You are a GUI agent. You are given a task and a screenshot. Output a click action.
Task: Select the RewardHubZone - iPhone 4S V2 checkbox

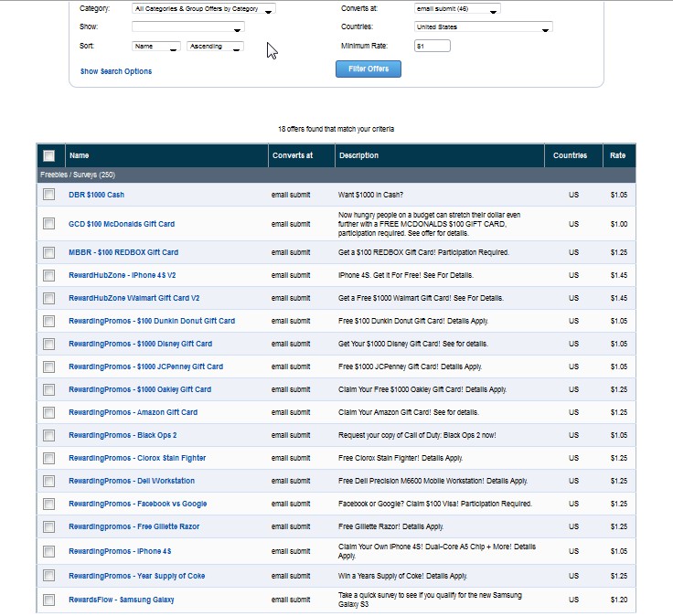[49, 275]
